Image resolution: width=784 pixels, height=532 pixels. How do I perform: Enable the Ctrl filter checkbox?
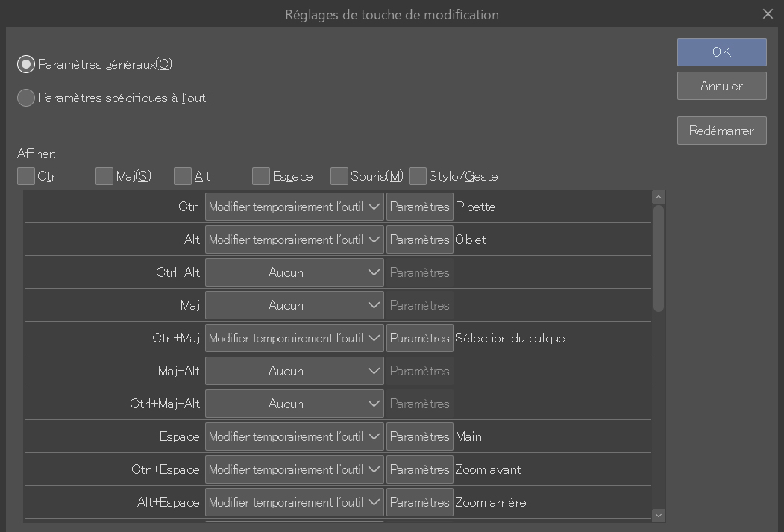[26, 176]
